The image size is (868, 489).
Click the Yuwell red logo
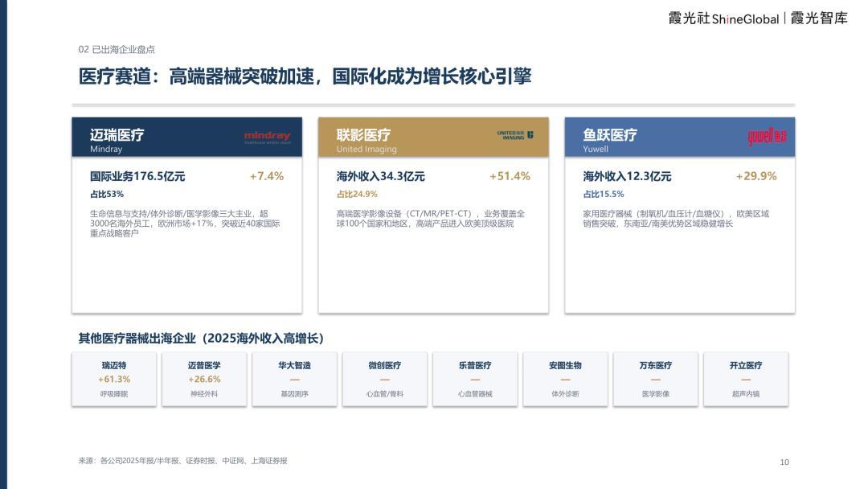click(768, 136)
